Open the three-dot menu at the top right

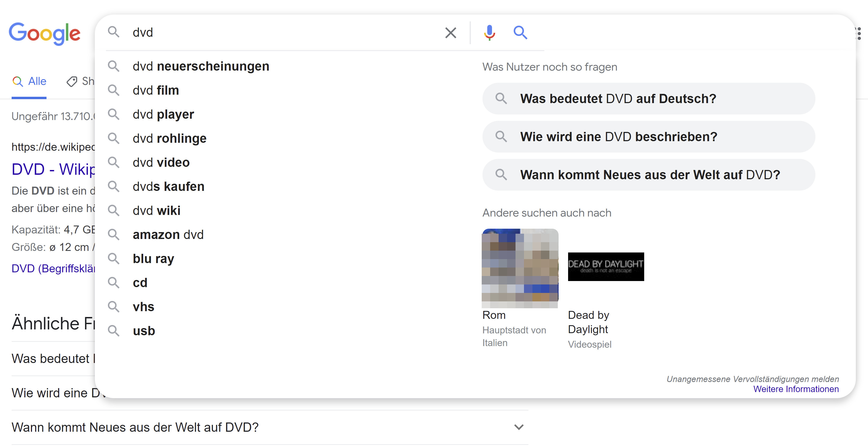(860, 33)
